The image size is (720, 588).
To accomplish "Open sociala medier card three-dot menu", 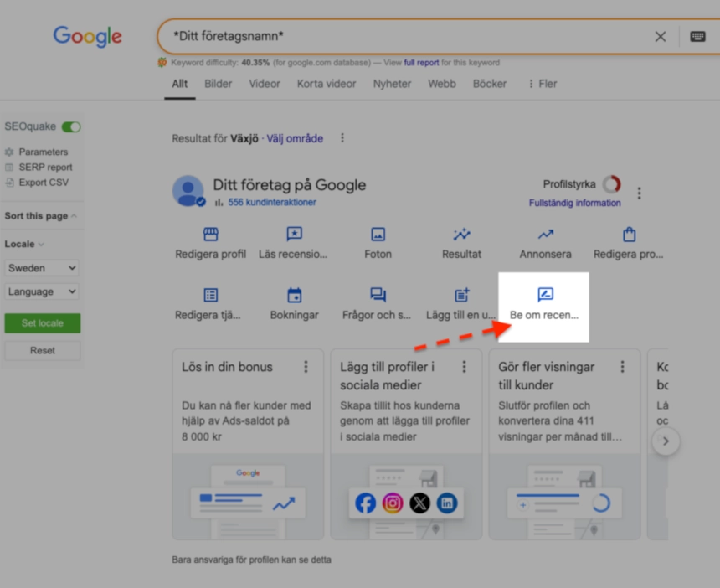I will click(465, 367).
